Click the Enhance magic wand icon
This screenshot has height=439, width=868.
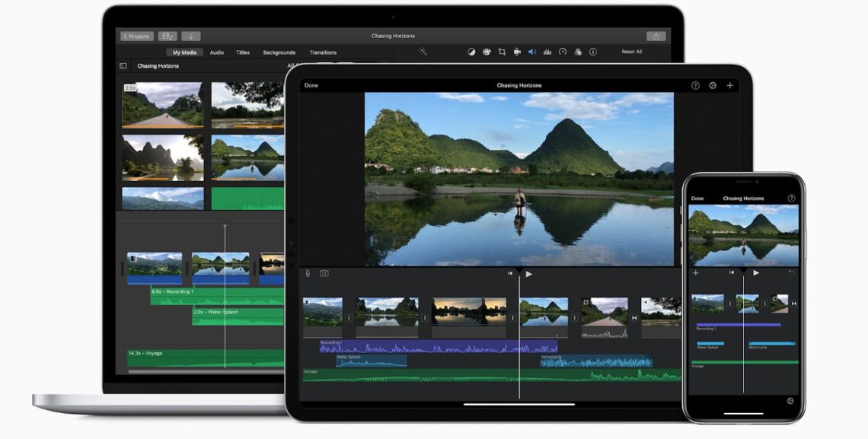tap(423, 52)
